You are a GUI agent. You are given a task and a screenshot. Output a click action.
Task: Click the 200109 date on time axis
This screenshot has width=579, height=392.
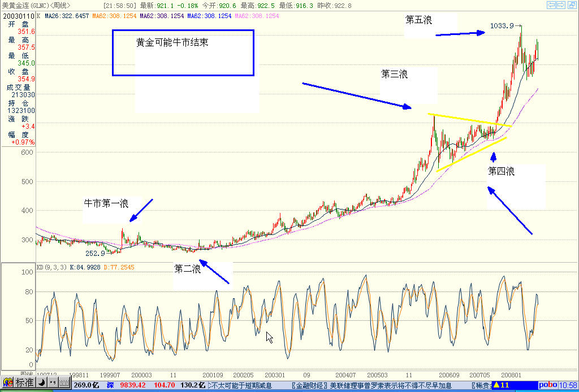[213, 375]
